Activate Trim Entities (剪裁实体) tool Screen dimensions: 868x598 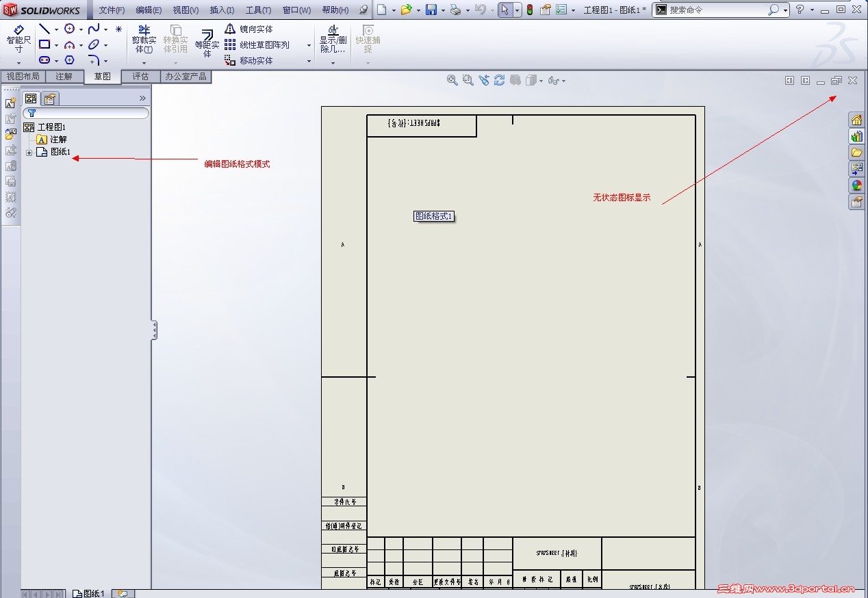click(x=144, y=40)
